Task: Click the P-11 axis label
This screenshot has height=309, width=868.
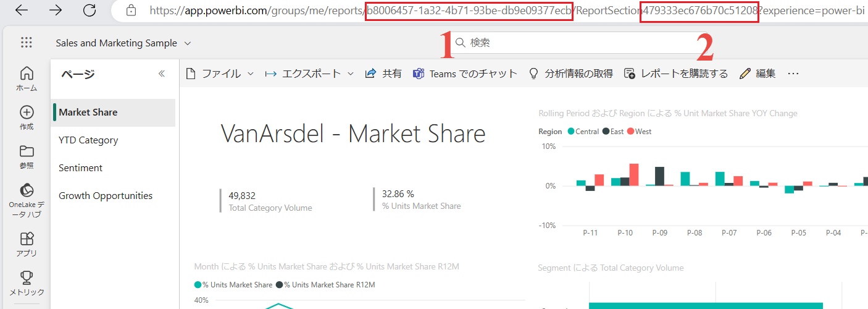Action: tap(590, 233)
